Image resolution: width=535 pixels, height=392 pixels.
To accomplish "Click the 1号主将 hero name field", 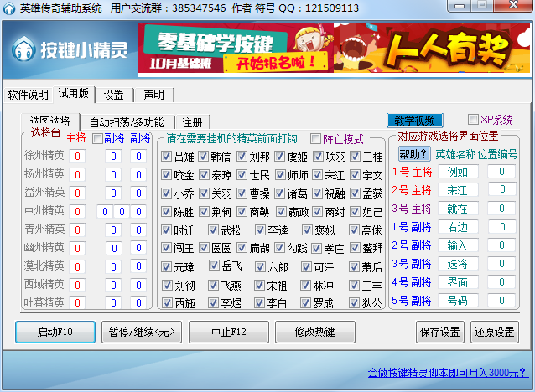I will 458,172.
